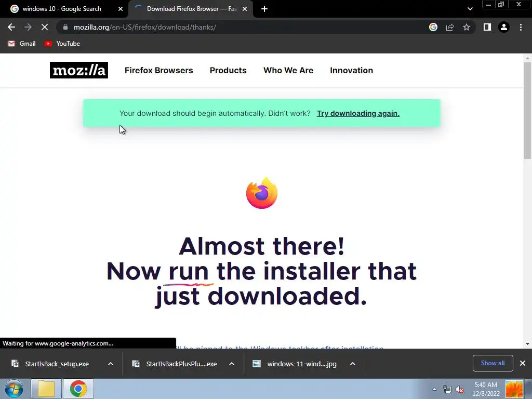
Task: Click the muted volume tray icon
Action: (460, 389)
